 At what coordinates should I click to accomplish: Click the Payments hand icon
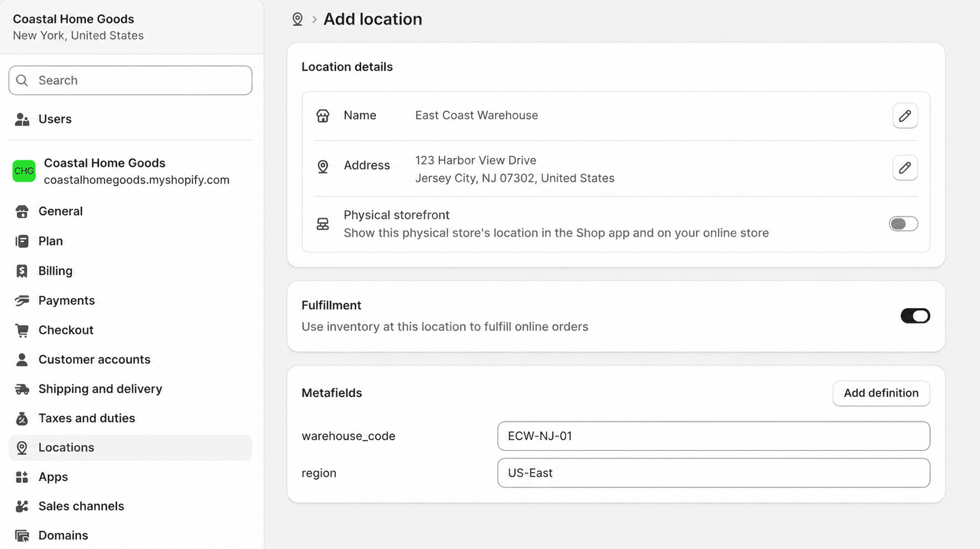click(22, 301)
